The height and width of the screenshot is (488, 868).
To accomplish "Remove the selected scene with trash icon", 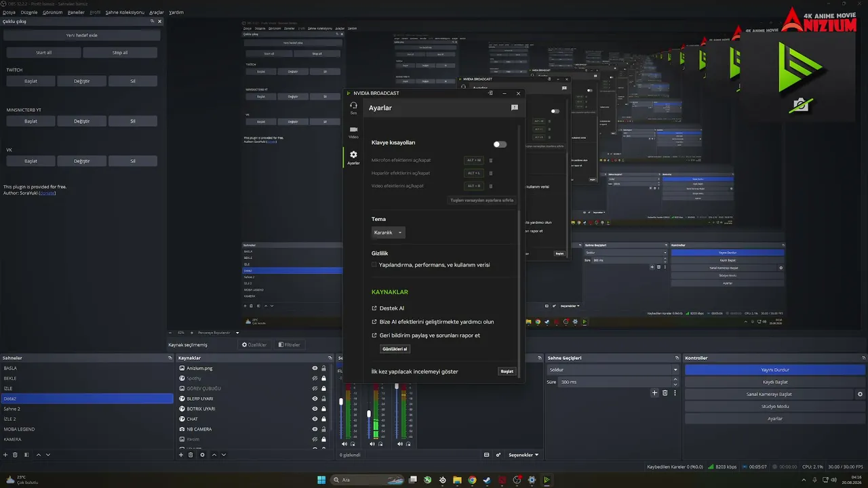I will [15, 455].
